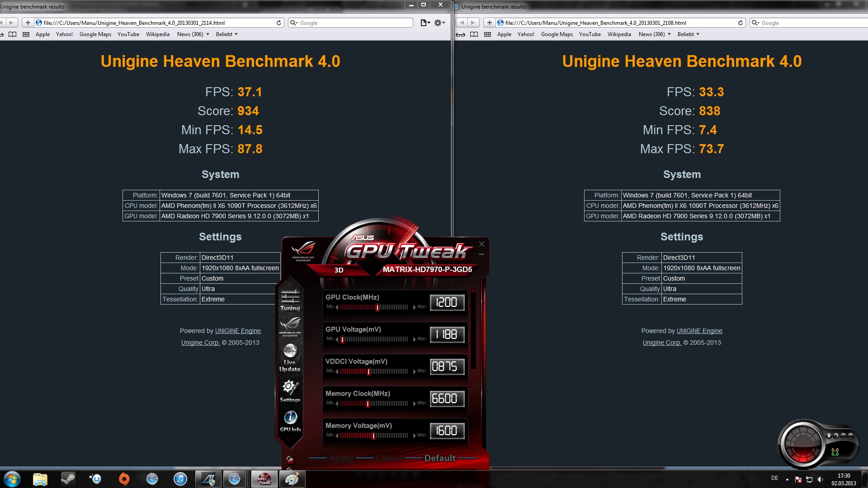Open iTunes from the taskbar

click(x=180, y=479)
